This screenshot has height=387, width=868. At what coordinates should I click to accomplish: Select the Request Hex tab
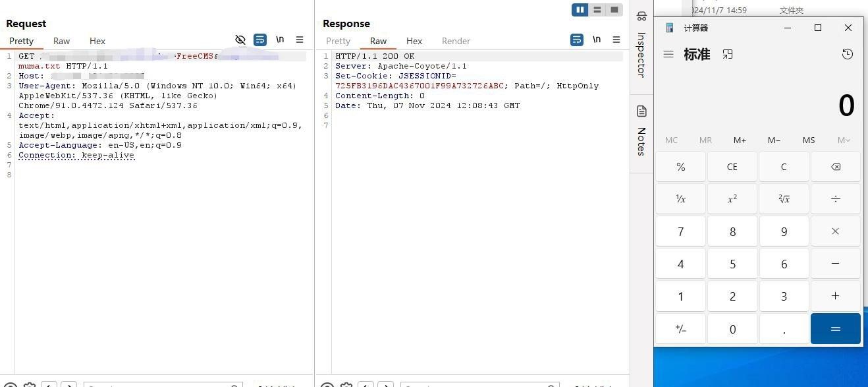tap(97, 41)
